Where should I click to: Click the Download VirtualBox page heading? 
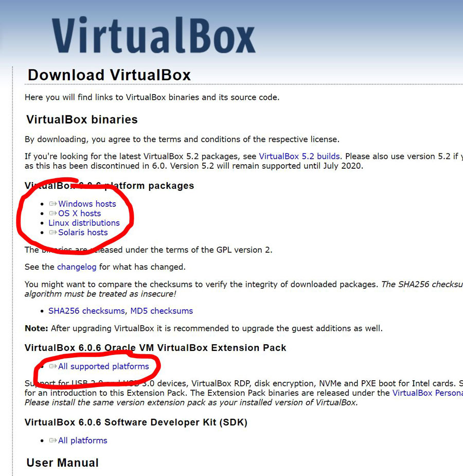pos(109,75)
